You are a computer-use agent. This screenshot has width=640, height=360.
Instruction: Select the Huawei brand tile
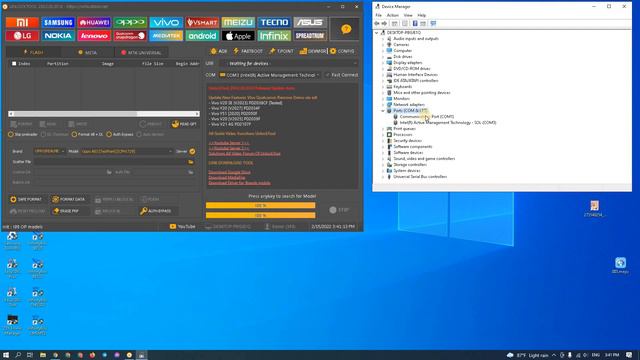[x=94, y=22]
